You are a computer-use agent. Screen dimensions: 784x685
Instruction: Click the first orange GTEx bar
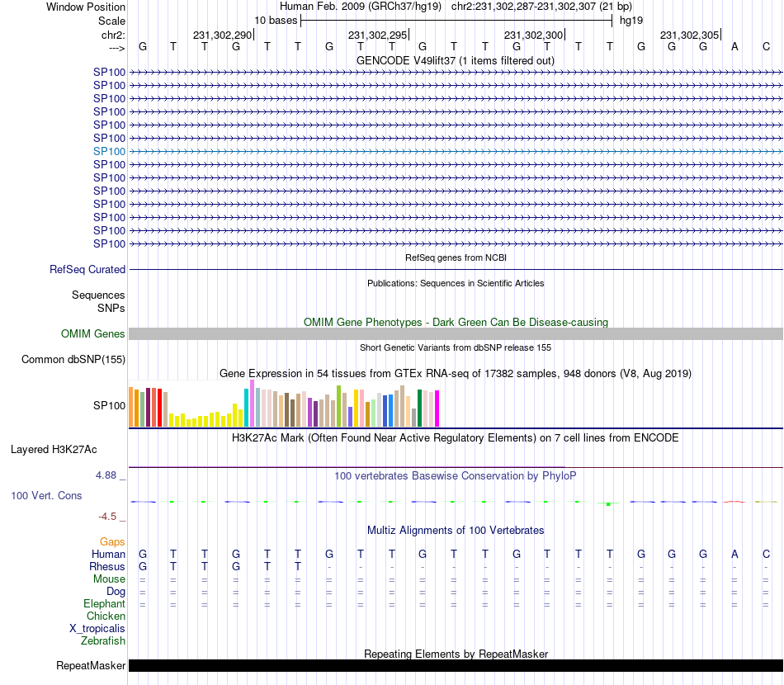131,407
